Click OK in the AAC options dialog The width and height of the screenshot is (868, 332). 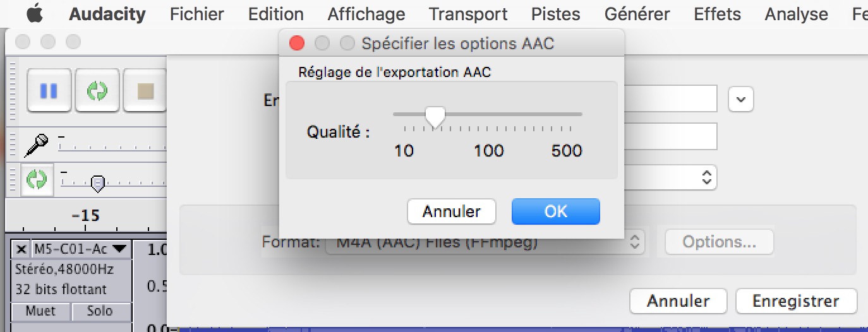[555, 211]
